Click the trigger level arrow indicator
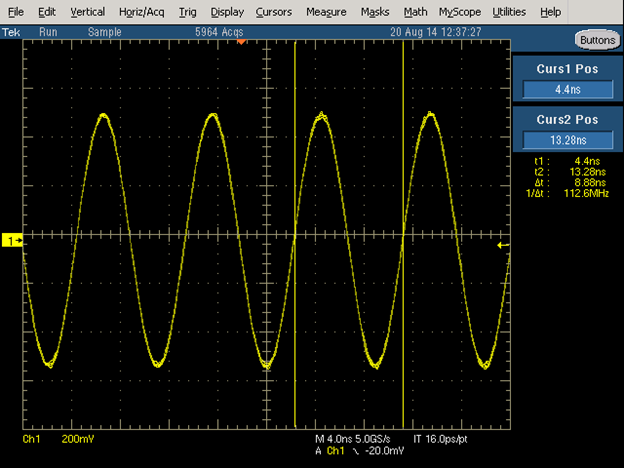The image size is (624, 468). (x=503, y=245)
